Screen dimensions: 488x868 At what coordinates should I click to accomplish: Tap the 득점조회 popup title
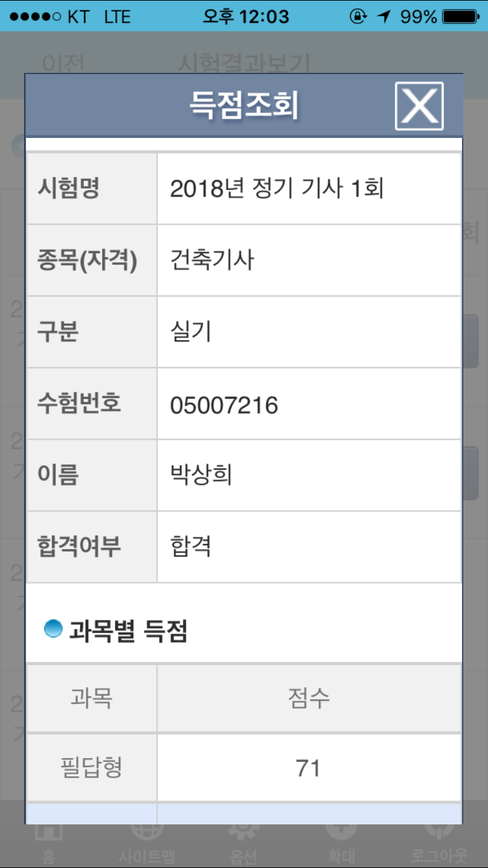[244, 105]
